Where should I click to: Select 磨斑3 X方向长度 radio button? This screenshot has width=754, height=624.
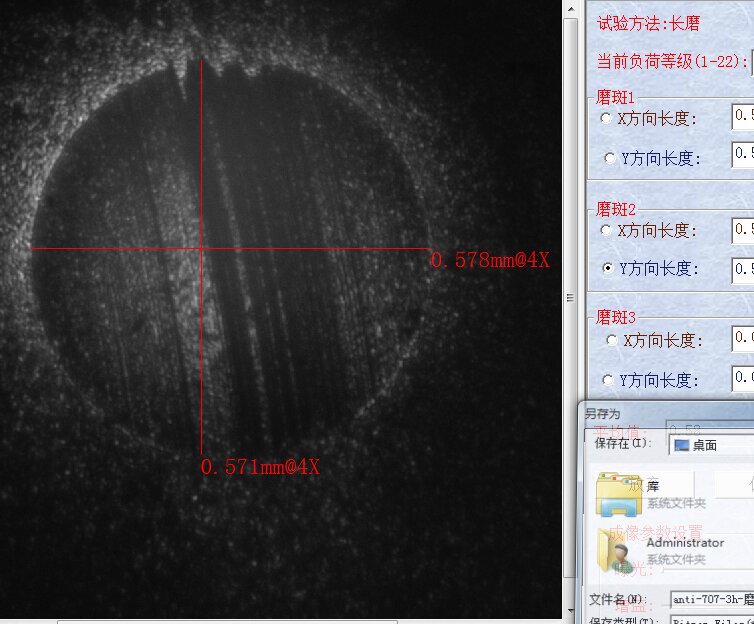(612, 340)
